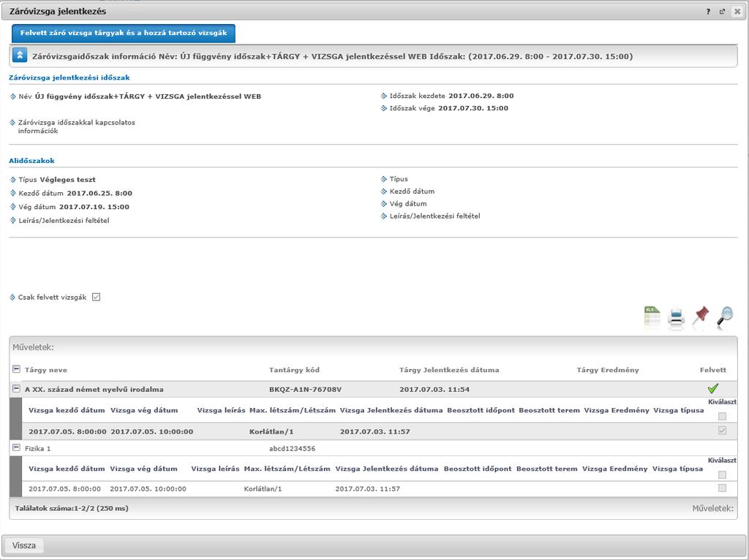
Task: Toggle the Csak felvett vizsgák checkbox
Action: click(x=96, y=297)
